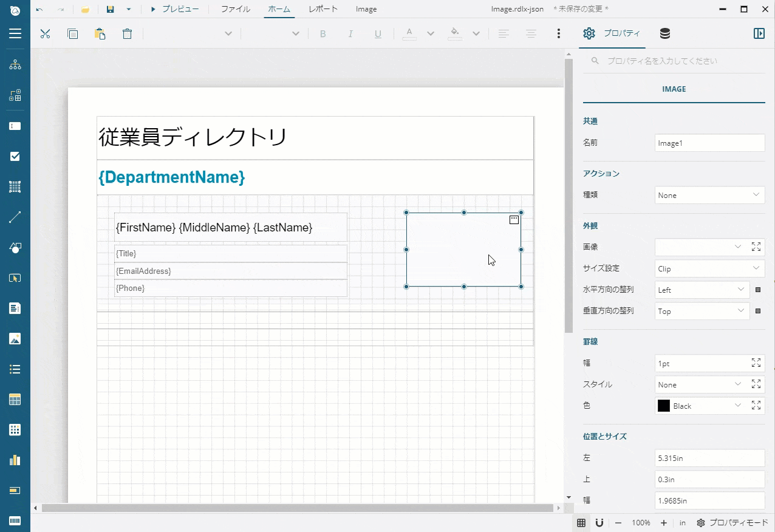Screen dimensions: 775x532
Task: Click the プレビュー preview button
Action: pos(174,9)
